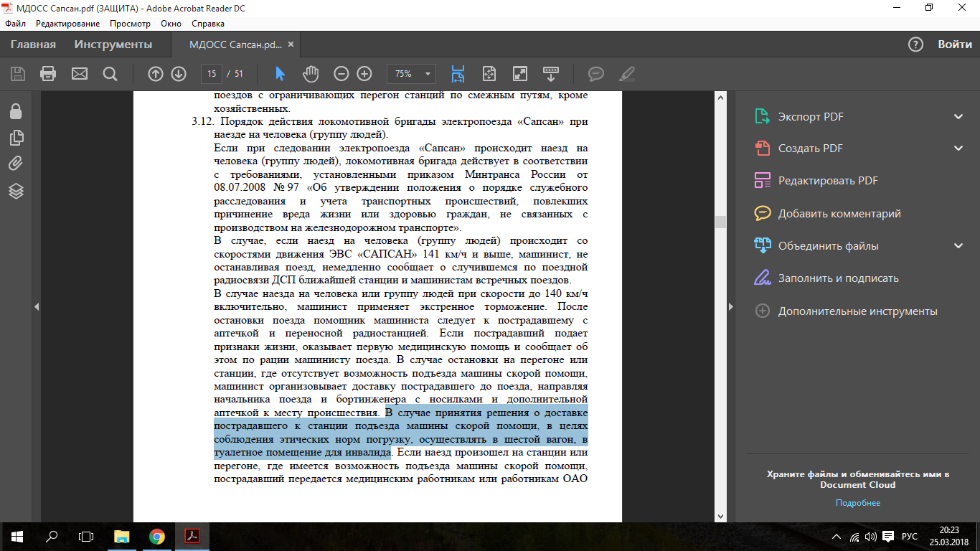The width and height of the screenshot is (980, 551).
Task: Click the fit one full page icon
Action: [489, 74]
